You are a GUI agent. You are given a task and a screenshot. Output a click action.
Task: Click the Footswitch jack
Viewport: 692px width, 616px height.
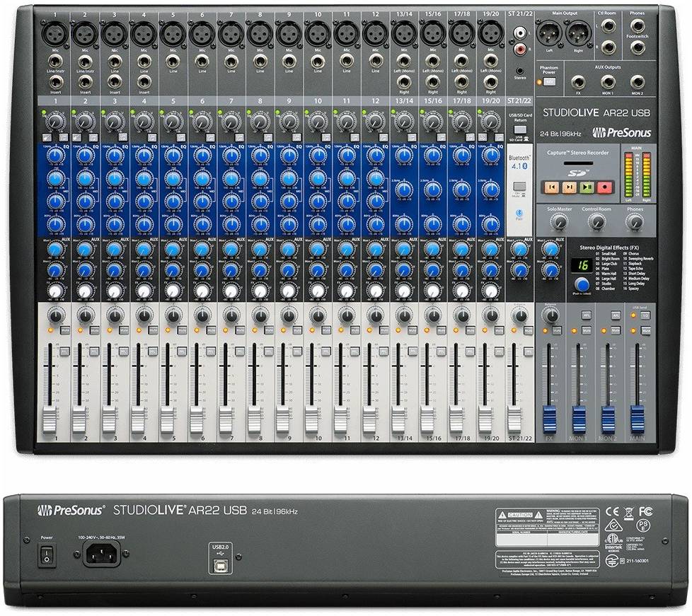pos(637,47)
